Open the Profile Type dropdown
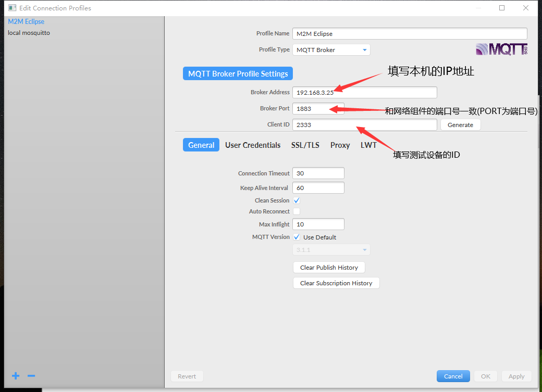This screenshot has height=392, width=542. pos(331,50)
